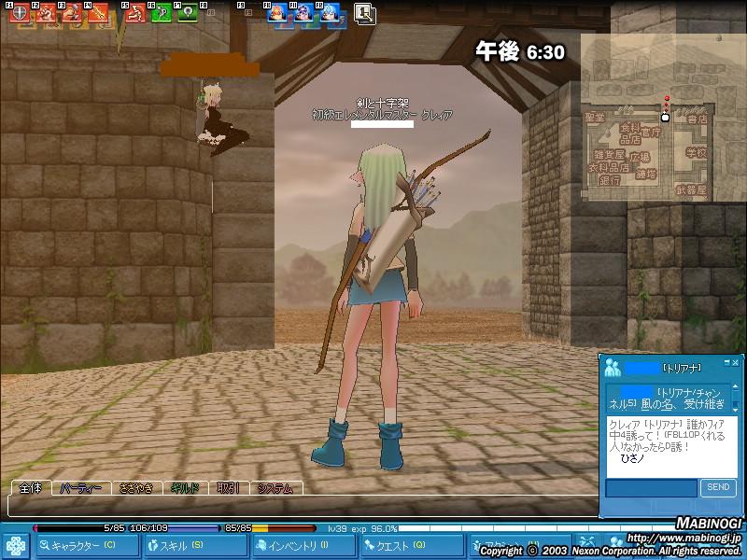
Task: Move the messenger status list up one line
Action: coord(735,388)
